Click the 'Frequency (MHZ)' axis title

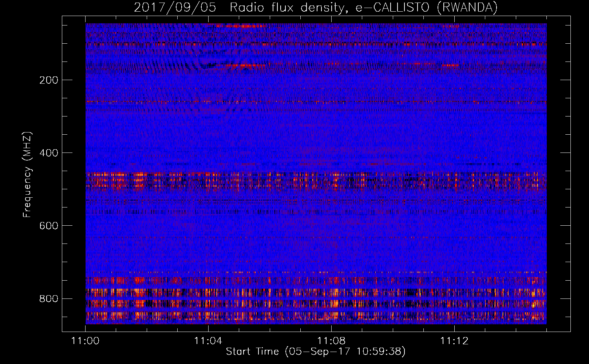click(x=27, y=174)
